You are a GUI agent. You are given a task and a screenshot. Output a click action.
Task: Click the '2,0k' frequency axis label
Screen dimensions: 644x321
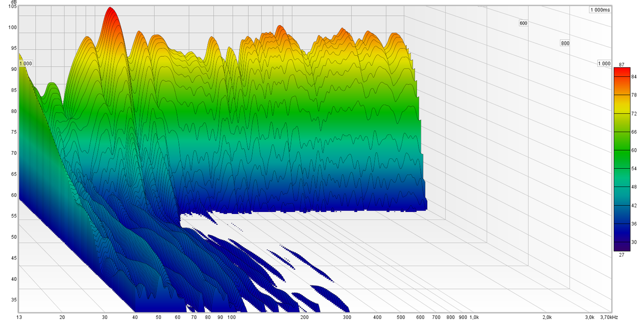tap(546, 317)
